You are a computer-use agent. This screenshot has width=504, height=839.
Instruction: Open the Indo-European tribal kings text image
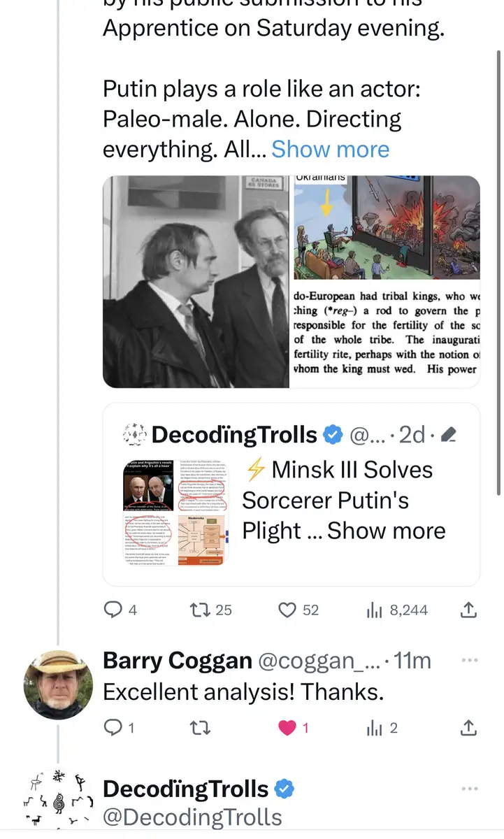pyautogui.click(x=386, y=334)
